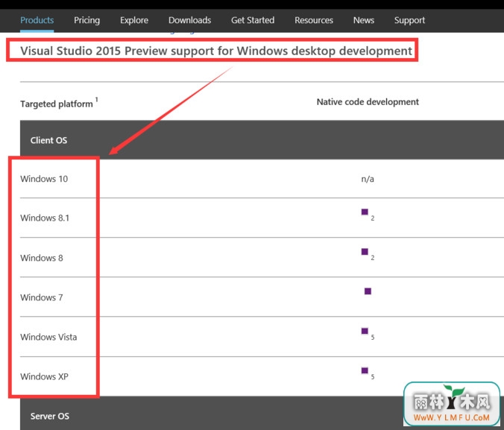The image size is (504, 430).
Task: Select the Windows 10 row label
Action: point(44,179)
